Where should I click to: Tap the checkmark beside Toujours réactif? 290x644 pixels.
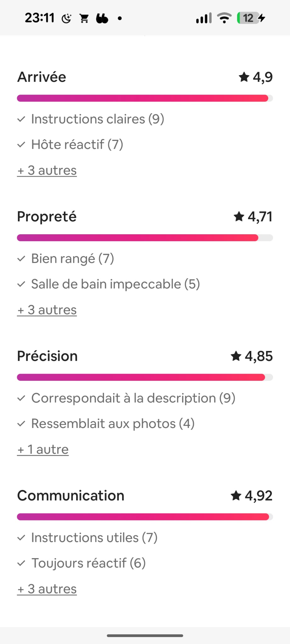tap(21, 563)
